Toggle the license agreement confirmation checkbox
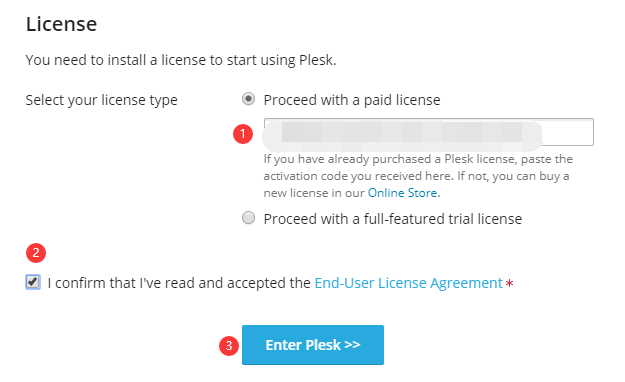 33,282
